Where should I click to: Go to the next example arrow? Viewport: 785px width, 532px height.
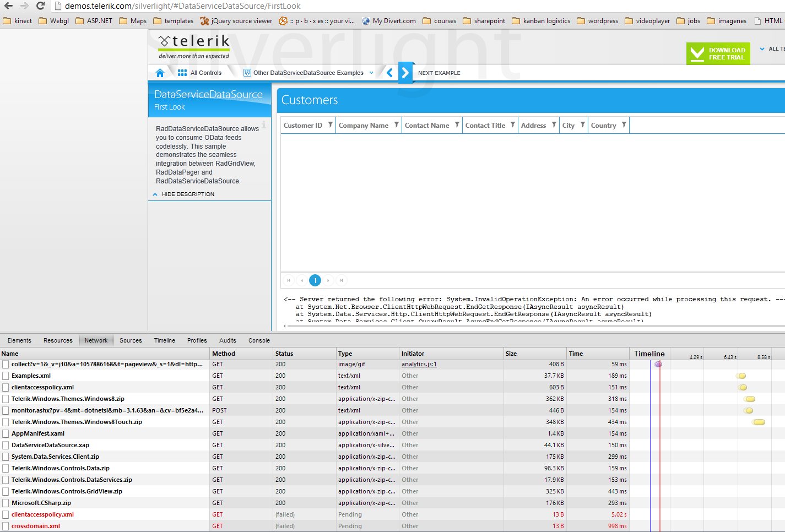[x=405, y=73]
